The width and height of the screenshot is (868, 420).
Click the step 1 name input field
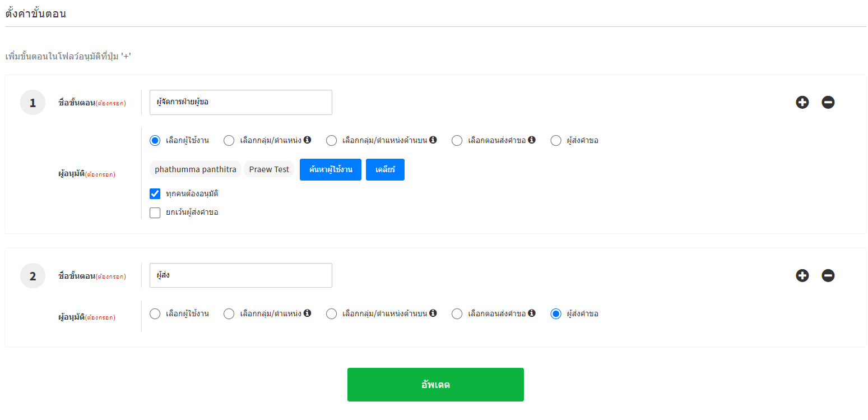240,102
